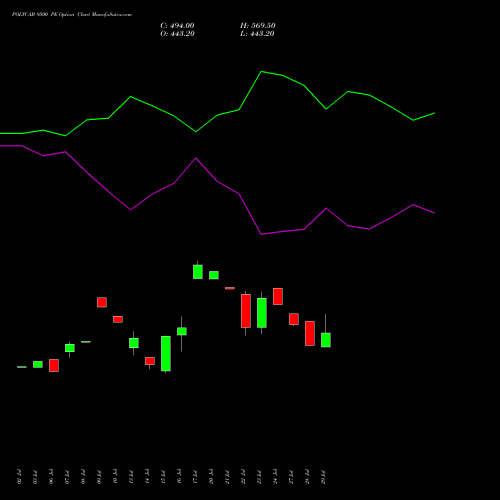
Task: Click the 20 Jul date label
Action: tap(211, 477)
